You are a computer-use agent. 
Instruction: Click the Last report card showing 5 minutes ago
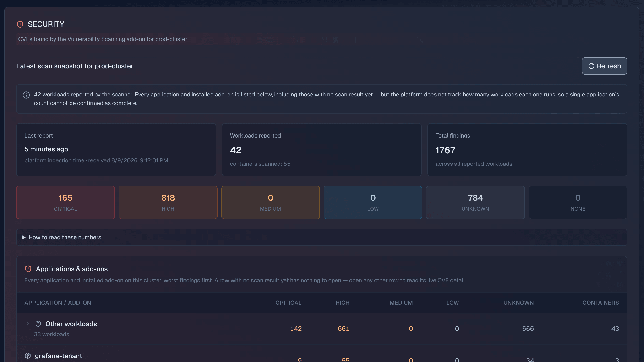(x=116, y=149)
